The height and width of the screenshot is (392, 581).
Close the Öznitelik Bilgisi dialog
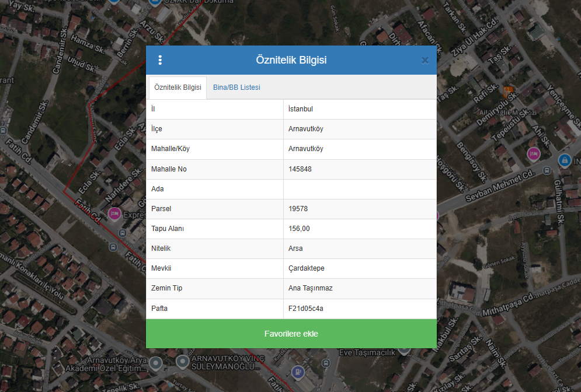click(425, 60)
